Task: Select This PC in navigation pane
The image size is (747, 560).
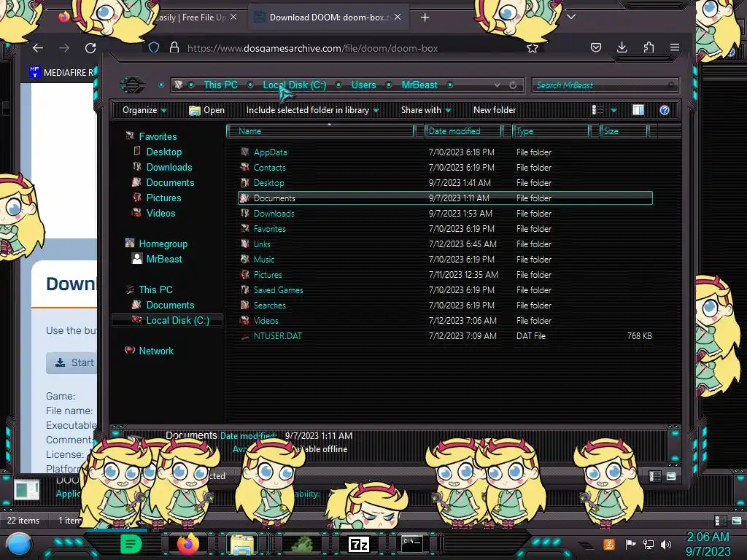Action: pos(155,289)
